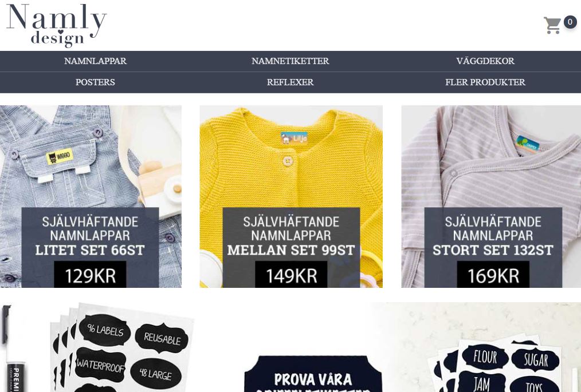The width and height of the screenshot is (581, 392).
Task: Click the 169KR price label
Action: (493, 275)
